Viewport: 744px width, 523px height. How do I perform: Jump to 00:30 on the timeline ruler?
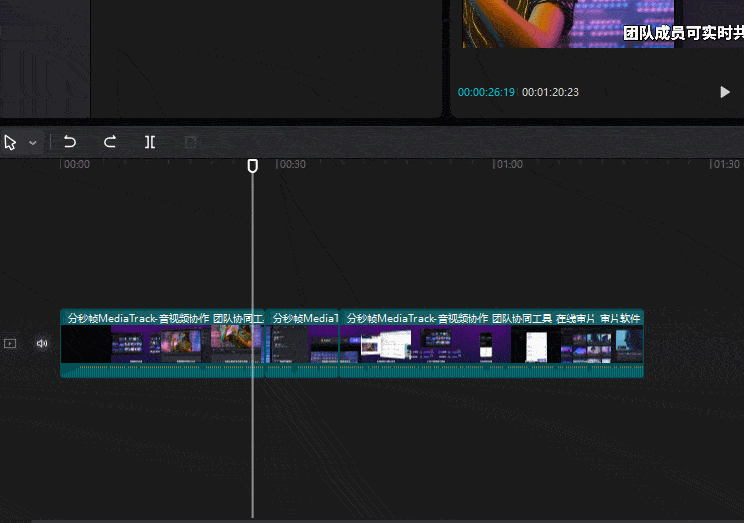[x=291, y=165]
